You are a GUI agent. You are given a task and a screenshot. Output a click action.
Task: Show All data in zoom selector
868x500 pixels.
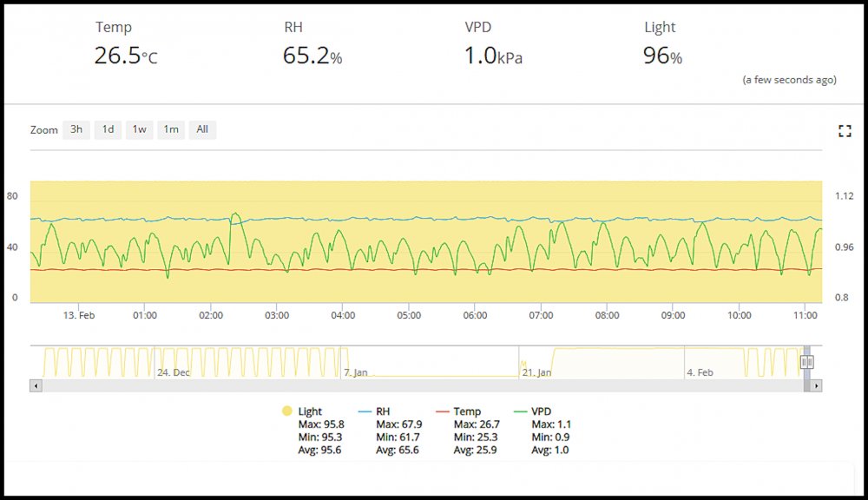(202, 130)
